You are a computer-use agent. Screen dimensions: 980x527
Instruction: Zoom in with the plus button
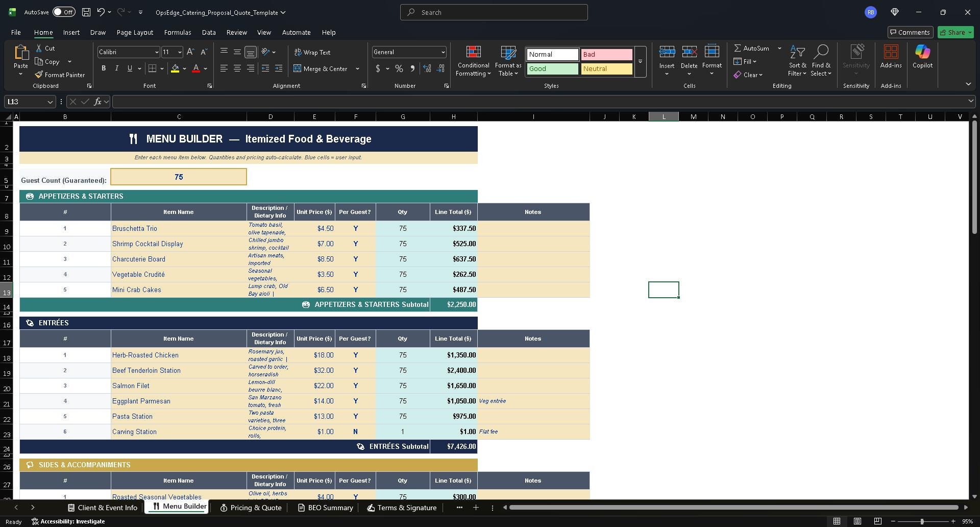click(x=953, y=521)
